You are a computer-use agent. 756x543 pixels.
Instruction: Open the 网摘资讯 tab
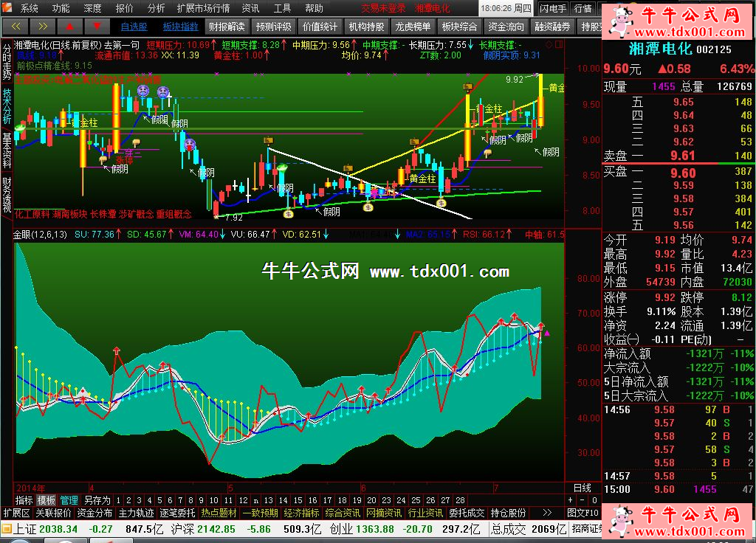[x=384, y=513]
